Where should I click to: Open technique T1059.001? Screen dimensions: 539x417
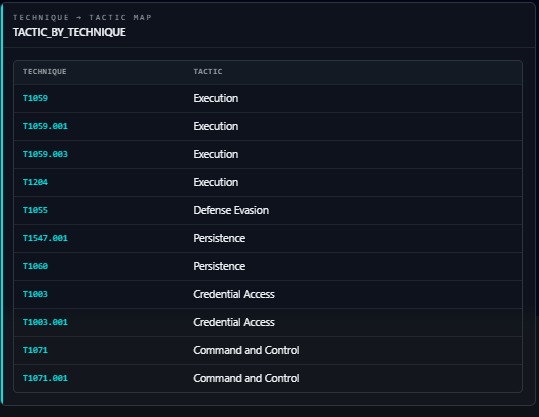pos(45,126)
